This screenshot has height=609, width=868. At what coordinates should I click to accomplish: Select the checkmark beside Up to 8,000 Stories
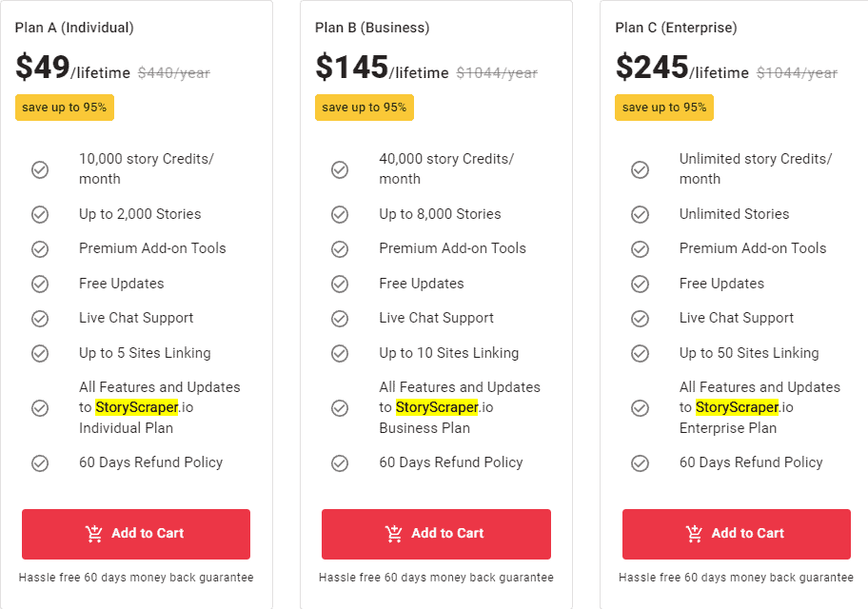coord(340,214)
